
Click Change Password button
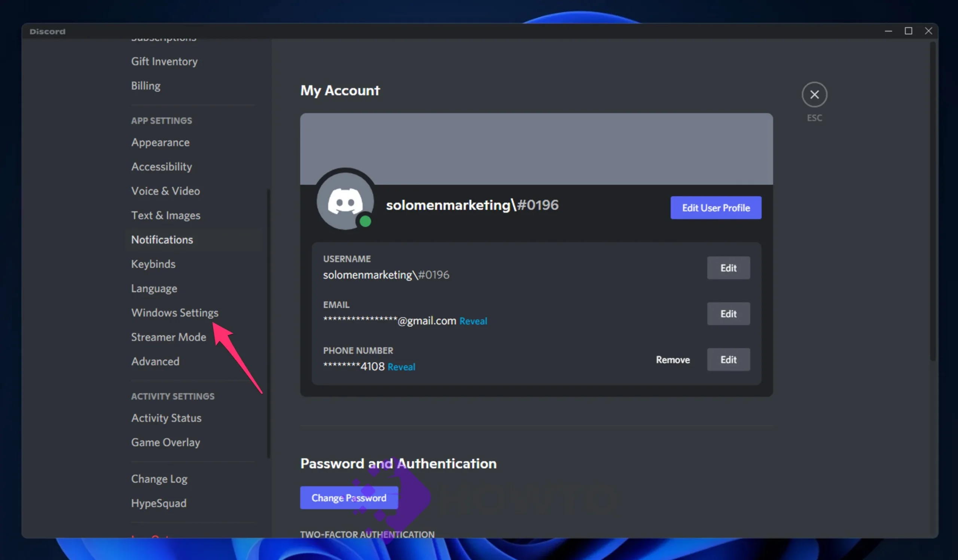tap(349, 498)
